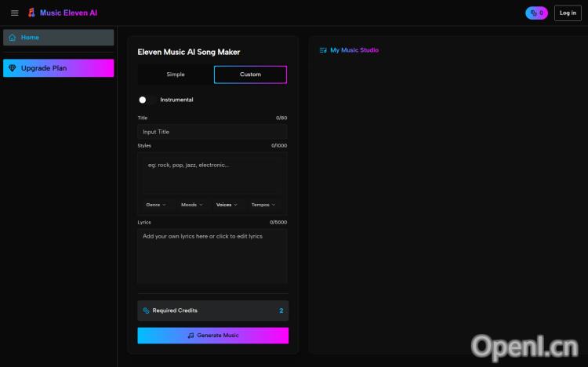Click the music note icon on Generate Music
588x367 pixels.
click(191, 336)
